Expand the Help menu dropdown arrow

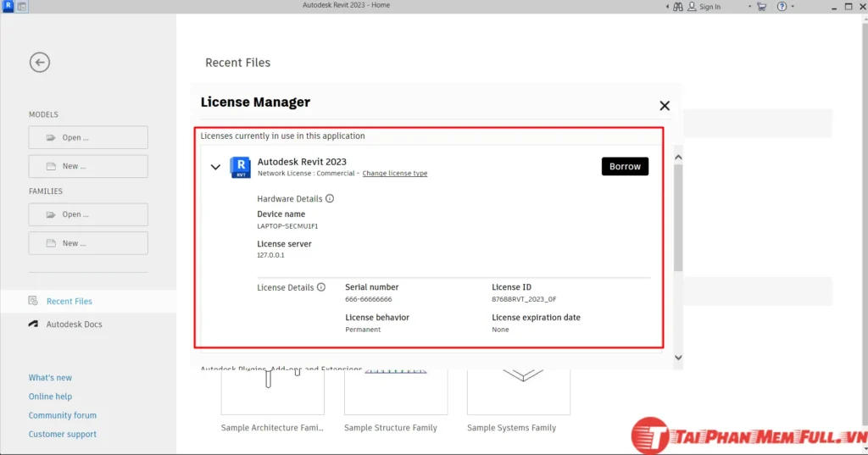tap(793, 7)
